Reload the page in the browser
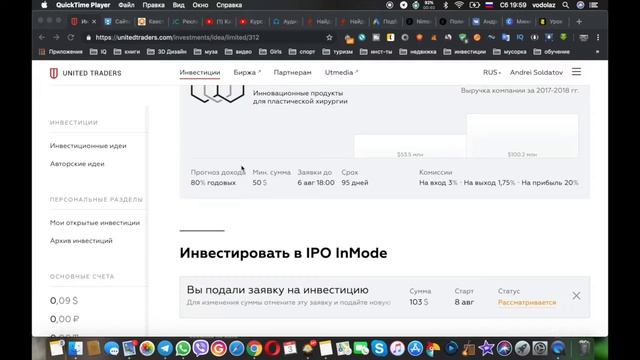Viewport: 640px width, 360px height. pyautogui.click(x=71, y=37)
